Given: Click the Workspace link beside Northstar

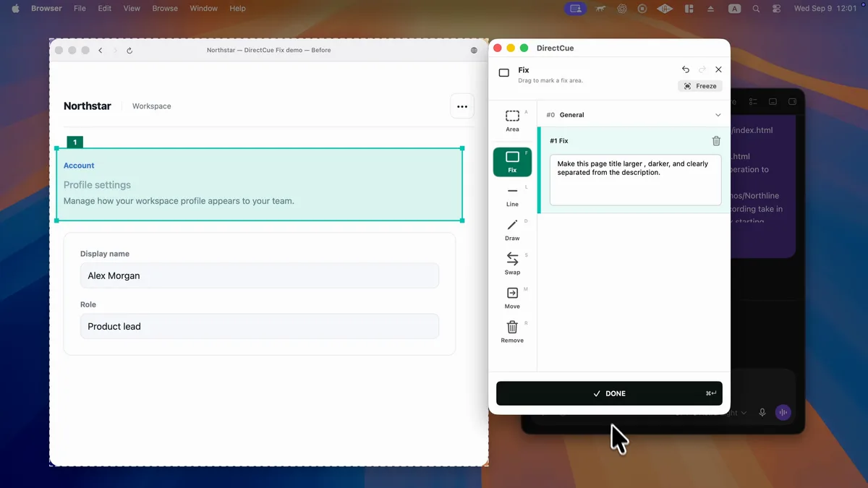Looking at the screenshot, I should pos(152,106).
